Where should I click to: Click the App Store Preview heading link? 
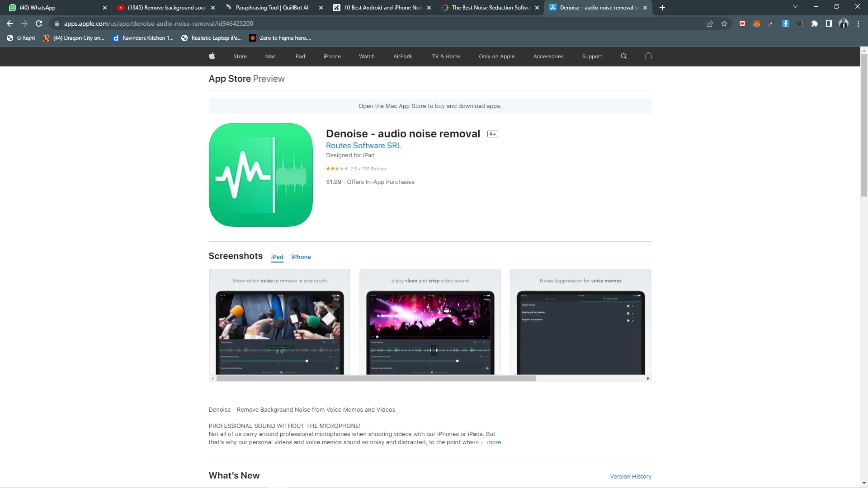tap(247, 79)
